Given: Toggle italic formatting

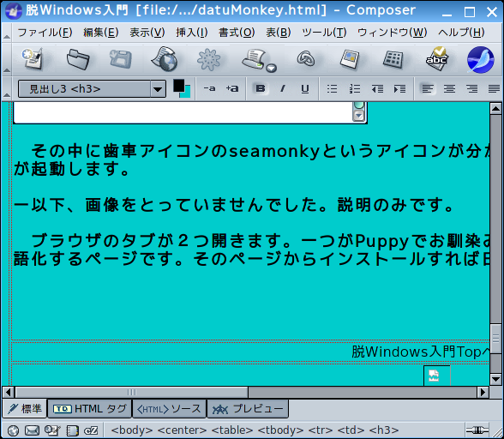Looking at the screenshot, I should [x=283, y=88].
